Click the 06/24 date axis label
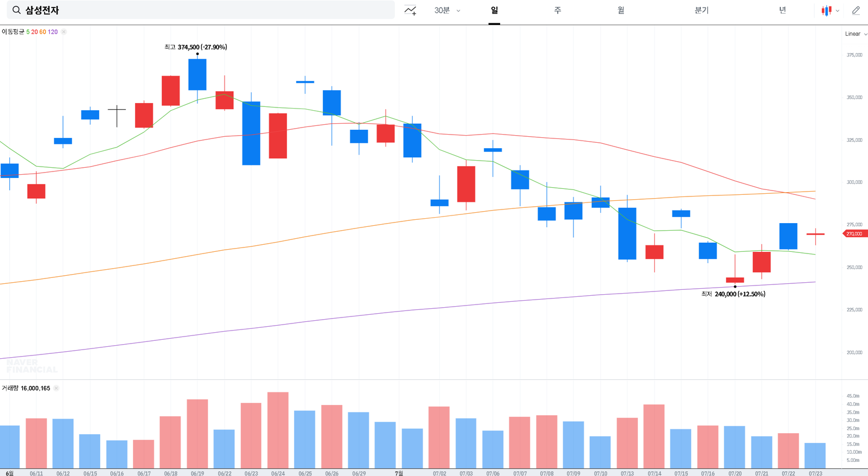This screenshot has width=868, height=476. click(x=278, y=473)
